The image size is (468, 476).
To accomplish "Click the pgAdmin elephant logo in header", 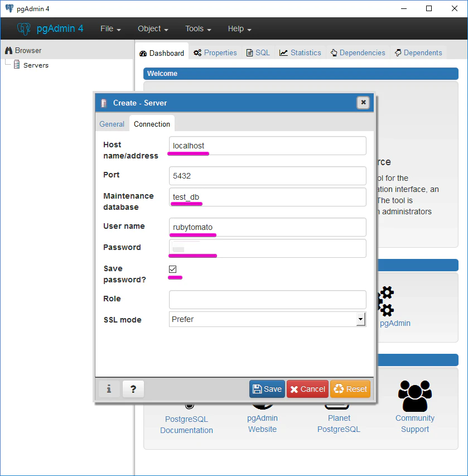I will (23, 29).
